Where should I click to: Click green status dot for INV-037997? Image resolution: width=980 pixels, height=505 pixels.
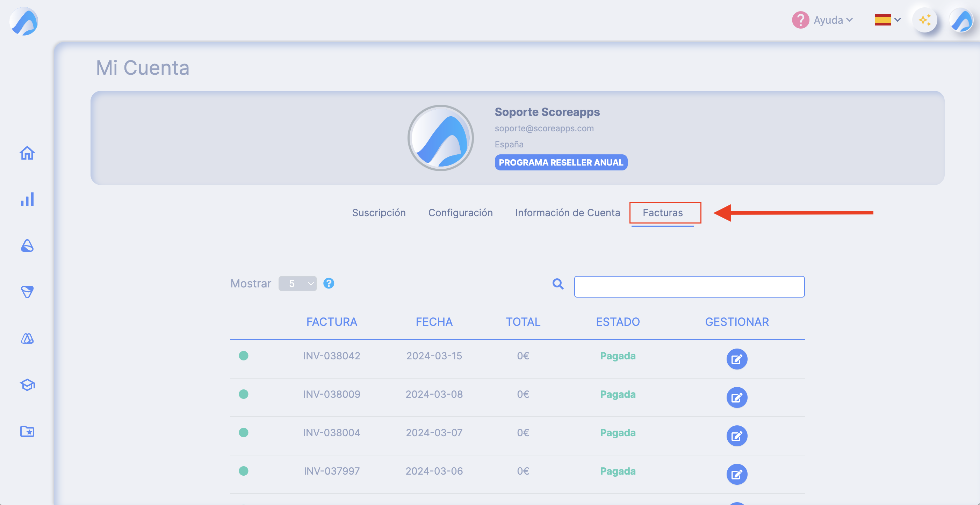pos(244,471)
